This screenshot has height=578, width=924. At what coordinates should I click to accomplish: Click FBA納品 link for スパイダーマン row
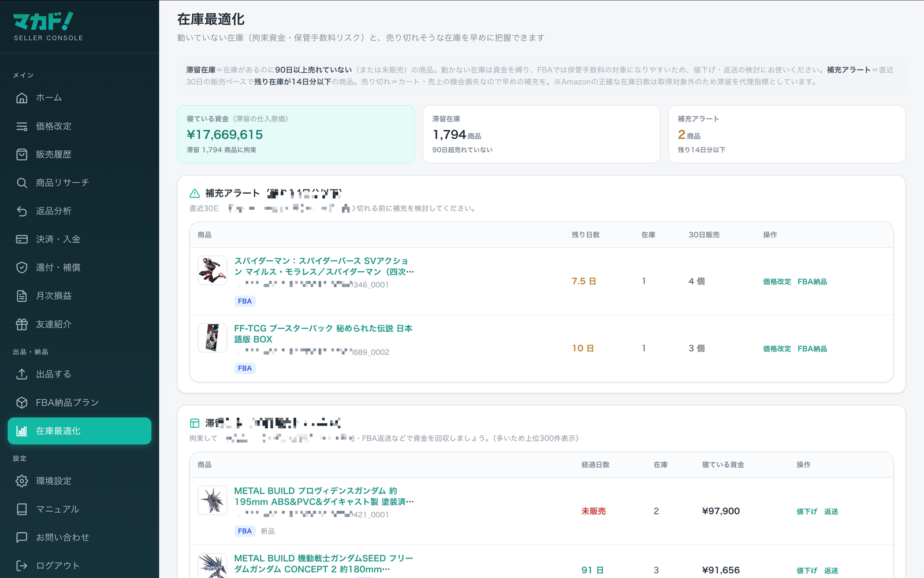(x=812, y=281)
